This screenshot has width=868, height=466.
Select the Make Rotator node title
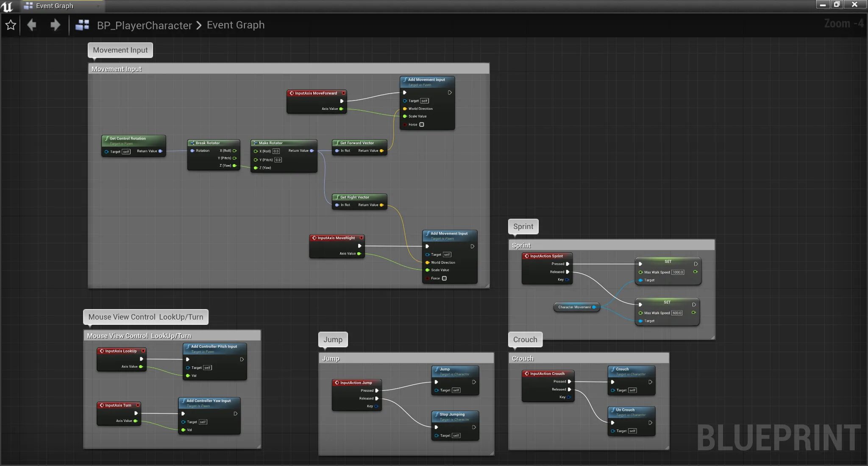270,143
